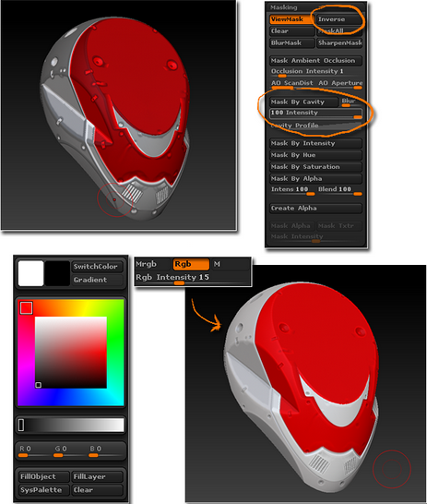Click the Inverse mask button
427x504 pixels.
pos(339,19)
